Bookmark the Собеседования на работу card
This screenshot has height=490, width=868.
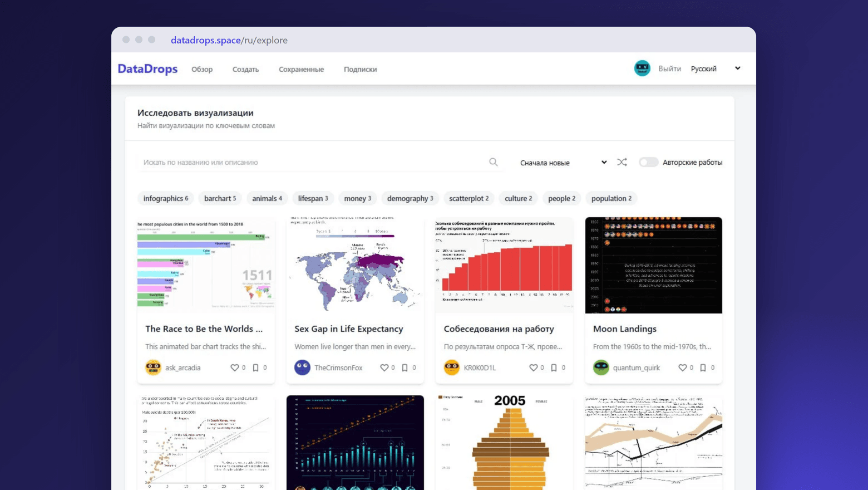click(x=554, y=367)
